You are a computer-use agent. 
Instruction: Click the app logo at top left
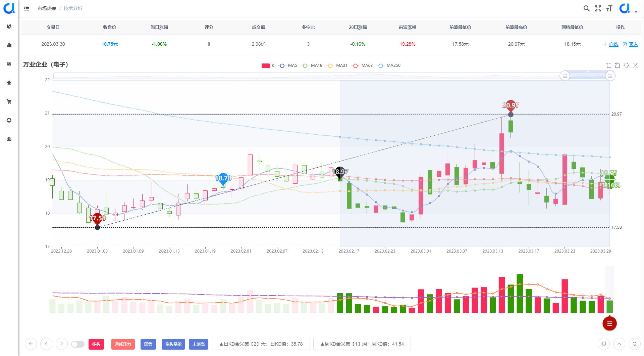(x=9, y=8)
